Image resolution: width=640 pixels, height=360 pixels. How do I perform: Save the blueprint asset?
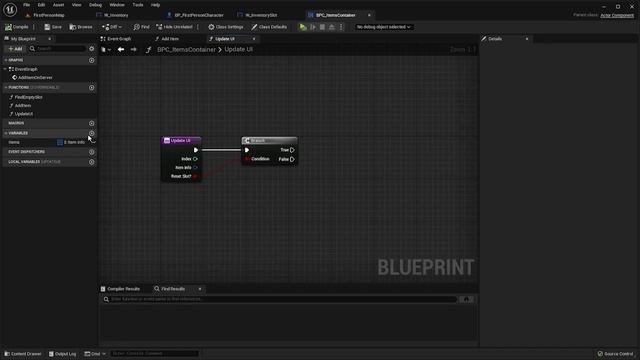53,27
